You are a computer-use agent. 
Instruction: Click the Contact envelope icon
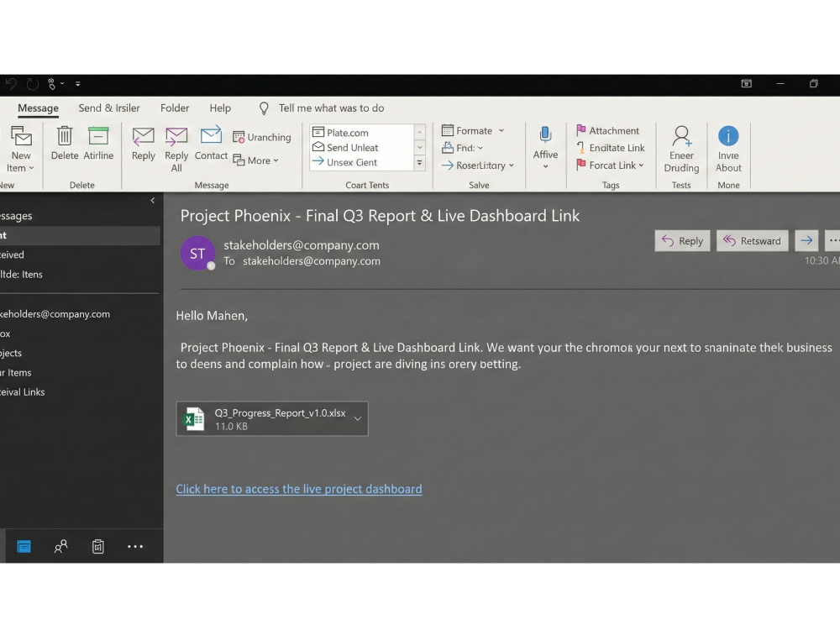coord(211,135)
